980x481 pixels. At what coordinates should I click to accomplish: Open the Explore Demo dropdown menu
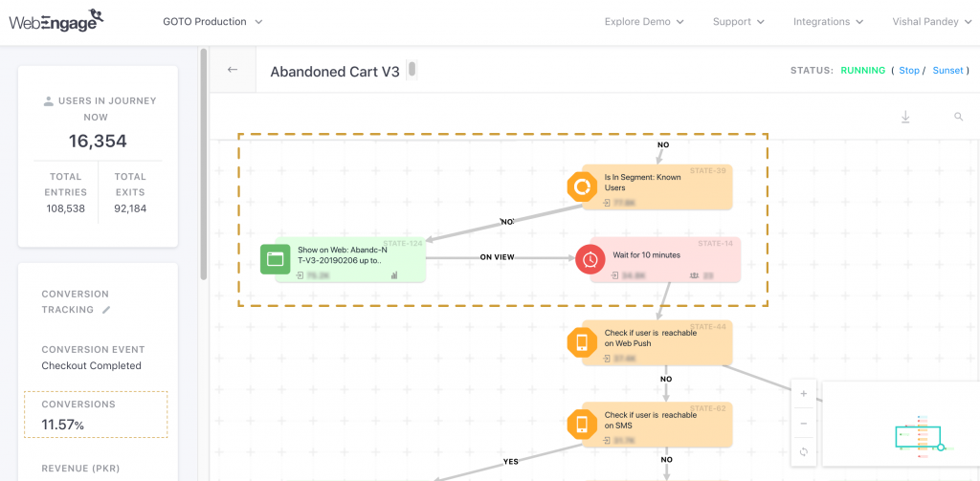644,21
